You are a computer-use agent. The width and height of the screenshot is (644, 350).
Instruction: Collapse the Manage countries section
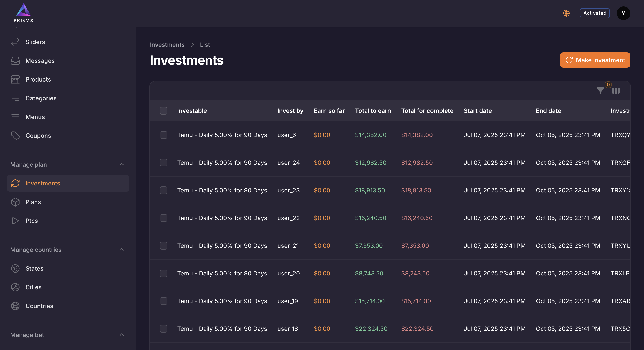(x=122, y=250)
